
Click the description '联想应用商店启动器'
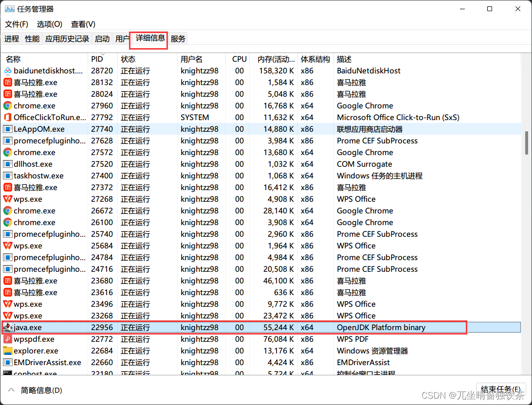click(370, 129)
